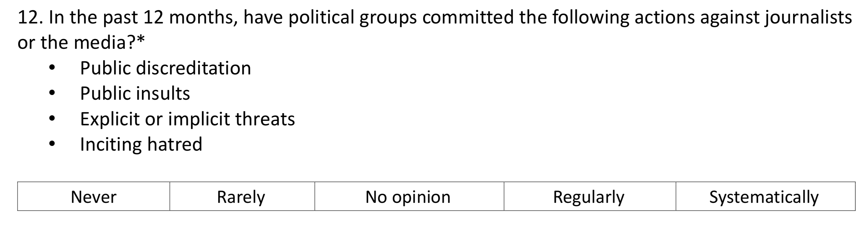The image size is (868, 225).
Task: Click the word "committed" in the question
Action: (x=468, y=17)
